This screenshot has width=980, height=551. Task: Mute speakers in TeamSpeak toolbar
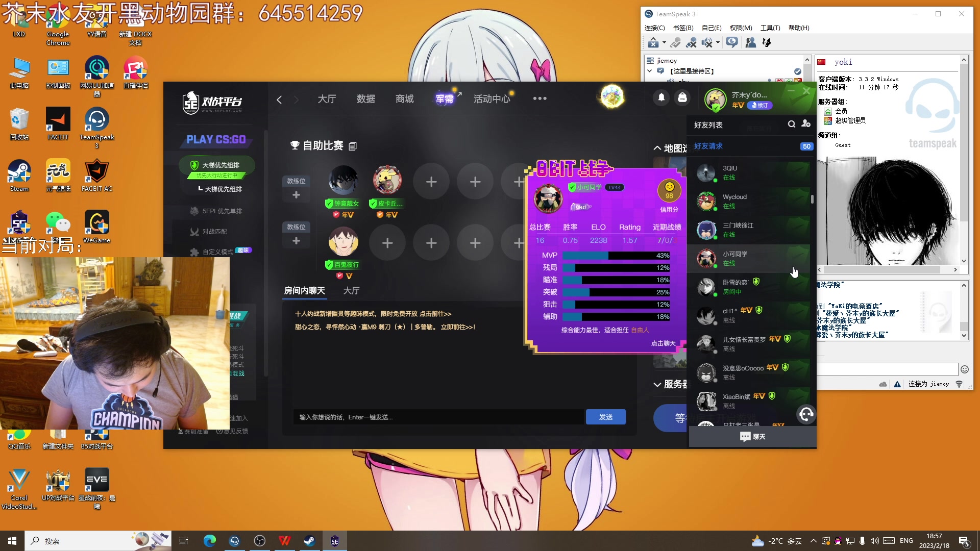coord(707,43)
